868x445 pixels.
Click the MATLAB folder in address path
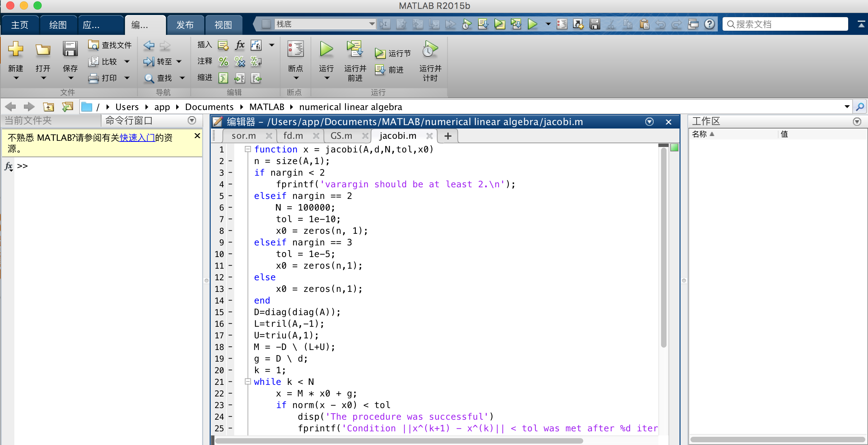click(x=267, y=107)
